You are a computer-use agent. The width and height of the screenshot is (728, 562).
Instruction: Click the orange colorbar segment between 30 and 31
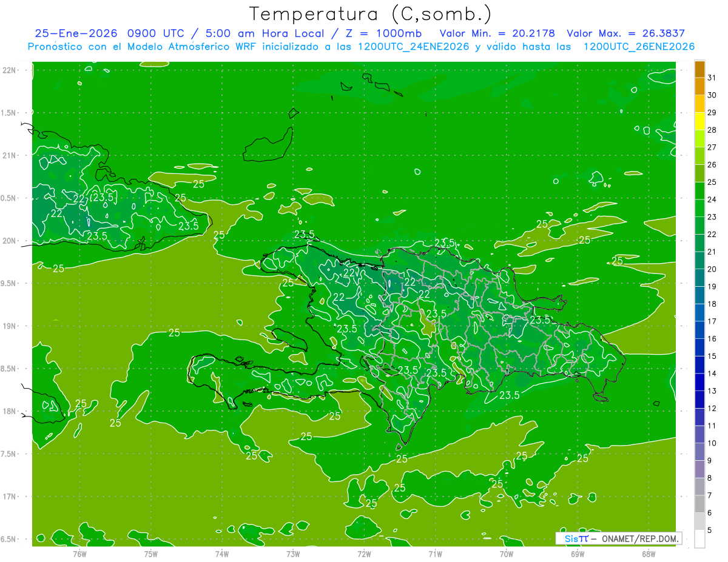699,86
